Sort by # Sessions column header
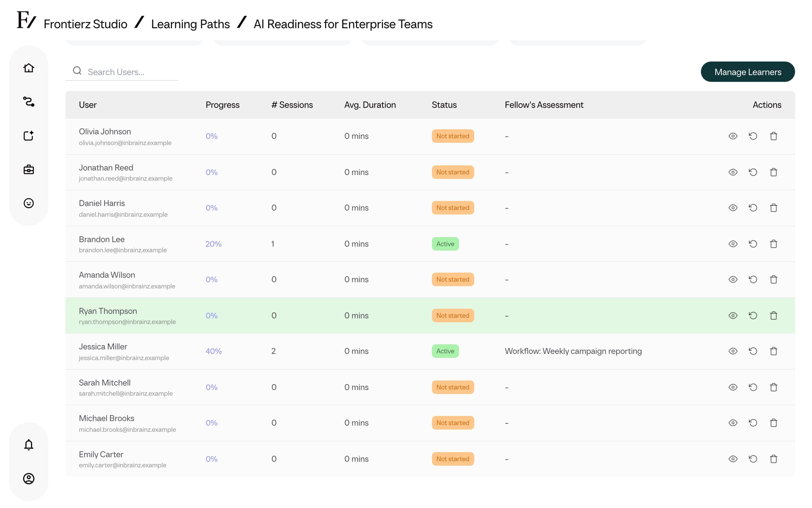The image size is (812, 508). (x=292, y=105)
